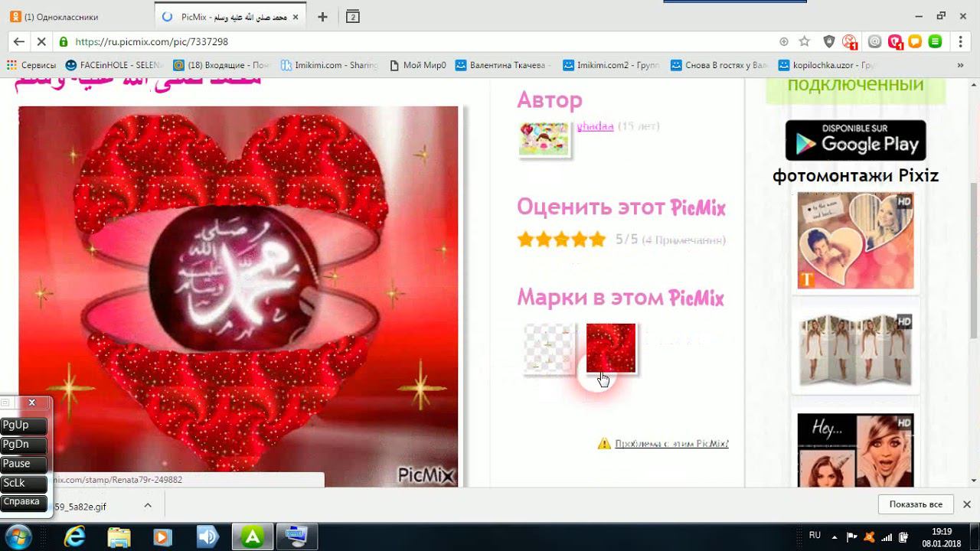Click the RU language indicator
This screenshot has height=551, width=980.
815,536
